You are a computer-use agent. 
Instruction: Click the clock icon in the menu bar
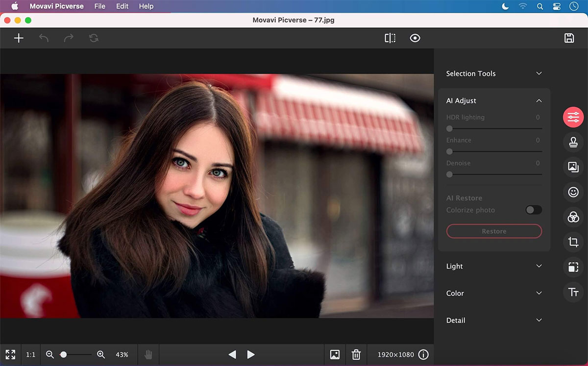574,6
